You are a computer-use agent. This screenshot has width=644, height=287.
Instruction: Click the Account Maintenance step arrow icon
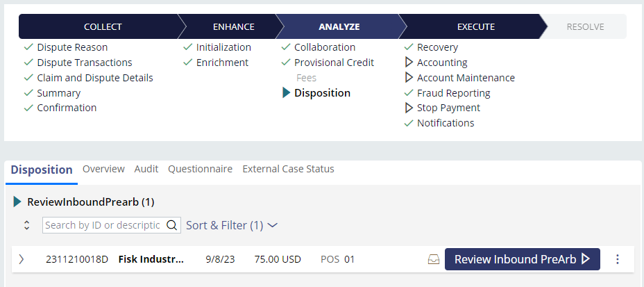[409, 78]
